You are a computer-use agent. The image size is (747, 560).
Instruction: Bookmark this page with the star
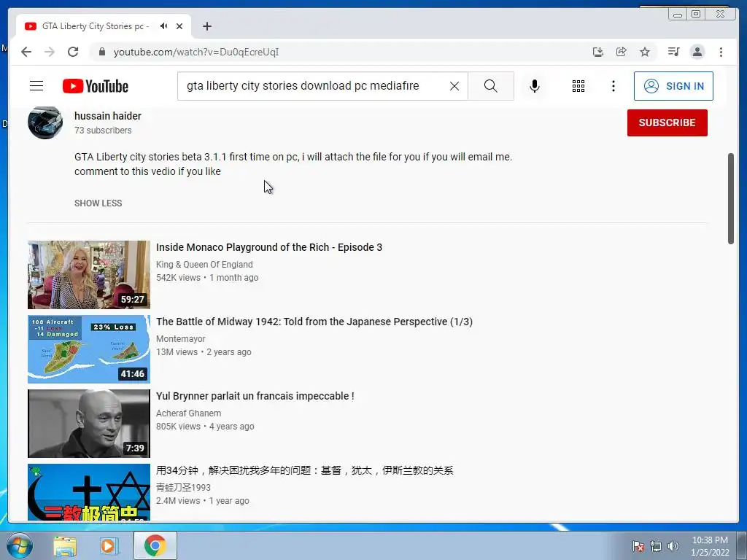point(645,52)
